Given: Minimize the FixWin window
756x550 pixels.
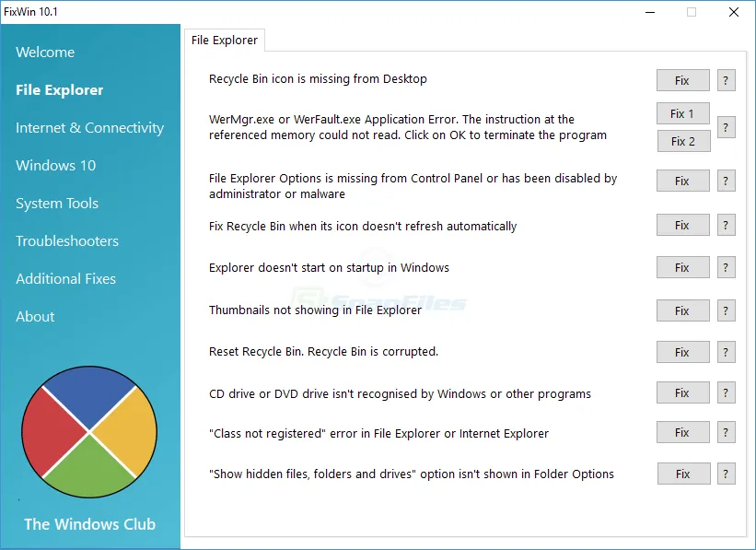Looking at the screenshot, I should [x=650, y=12].
